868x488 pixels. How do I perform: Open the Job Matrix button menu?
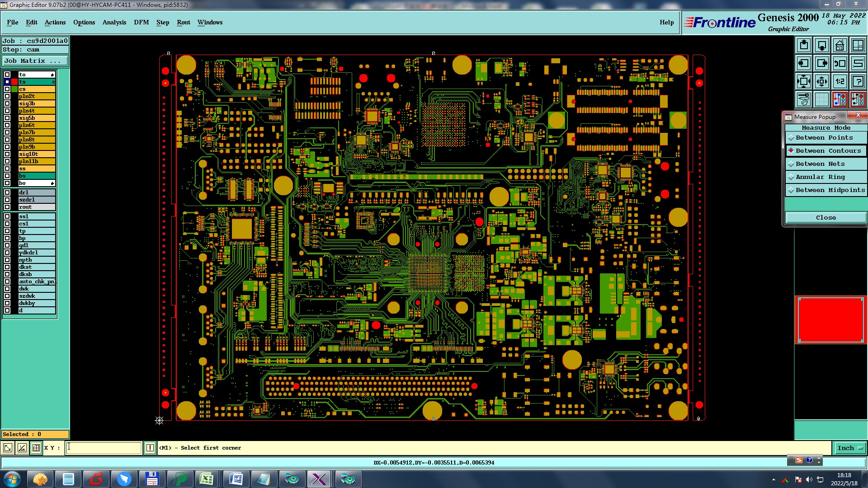point(35,61)
